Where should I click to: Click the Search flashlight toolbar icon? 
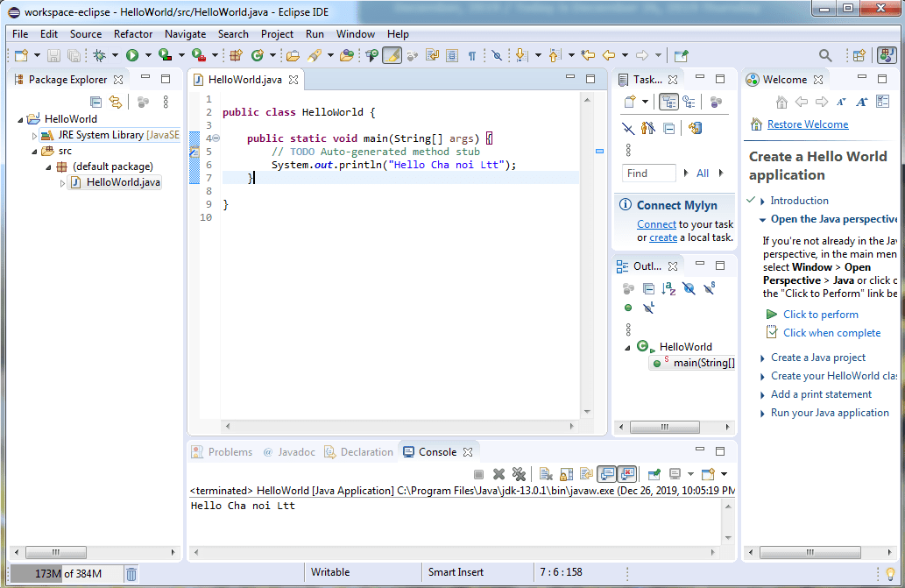click(x=315, y=55)
